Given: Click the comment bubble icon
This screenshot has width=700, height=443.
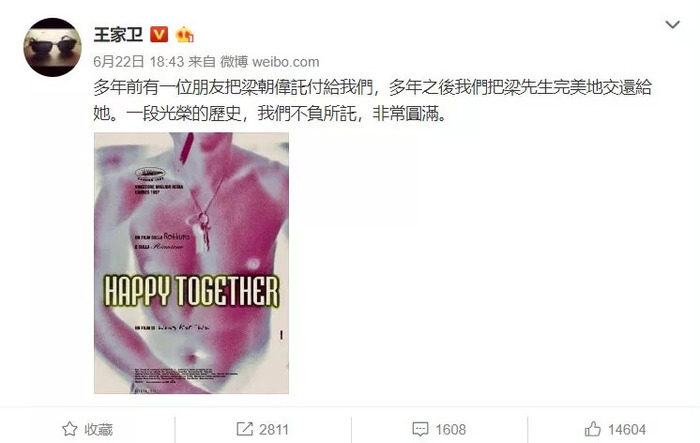Looking at the screenshot, I should 420,430.
